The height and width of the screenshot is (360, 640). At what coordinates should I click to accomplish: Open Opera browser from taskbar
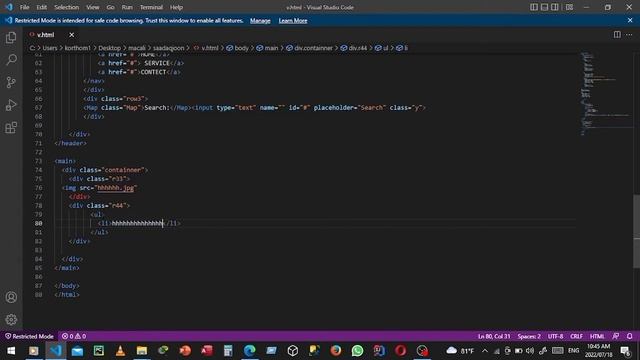tap(400, 351)
